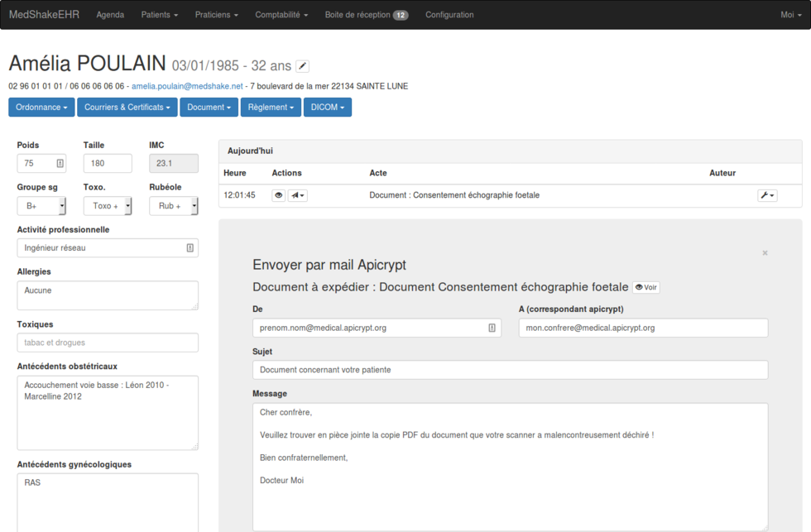Screen dimensions: 811x532
Task: Open the wrench tools menu in the Auteur column
Action: [767, 195]
